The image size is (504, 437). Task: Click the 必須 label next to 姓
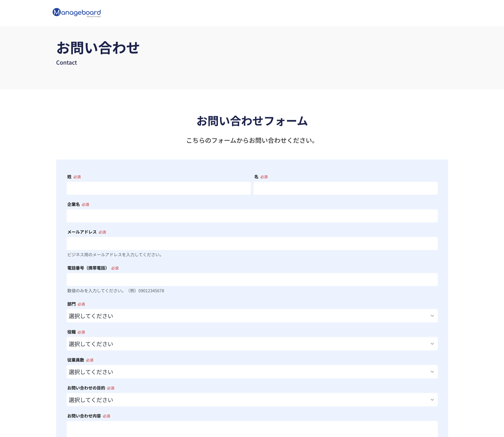(77, 177)
